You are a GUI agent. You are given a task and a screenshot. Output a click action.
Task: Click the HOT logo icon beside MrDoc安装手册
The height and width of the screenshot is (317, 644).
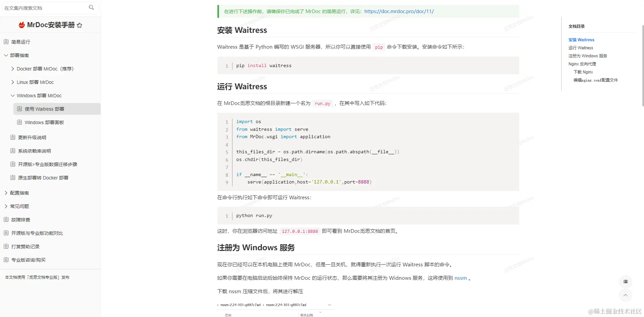(21, 24)
